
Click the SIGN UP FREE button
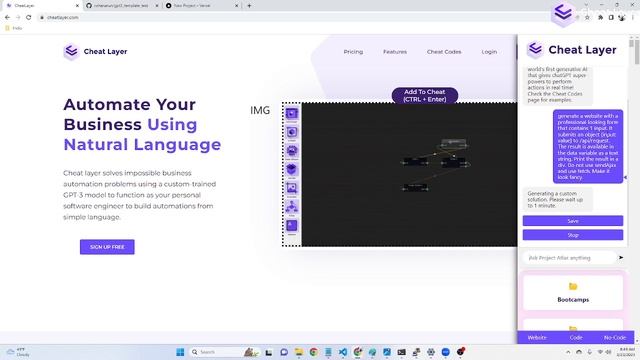(107, 247)
